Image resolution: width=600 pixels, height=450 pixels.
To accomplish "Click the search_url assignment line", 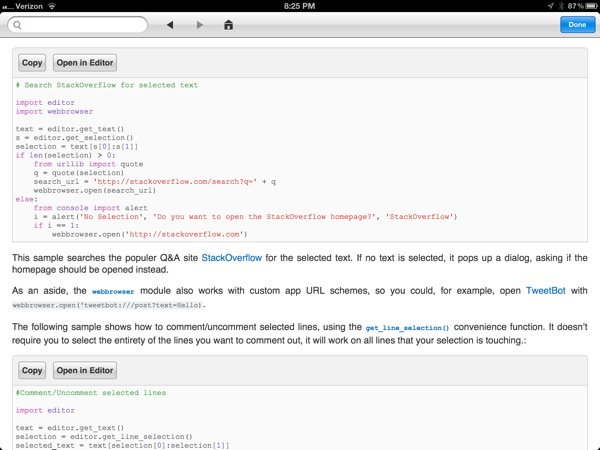I will [155, 182].
